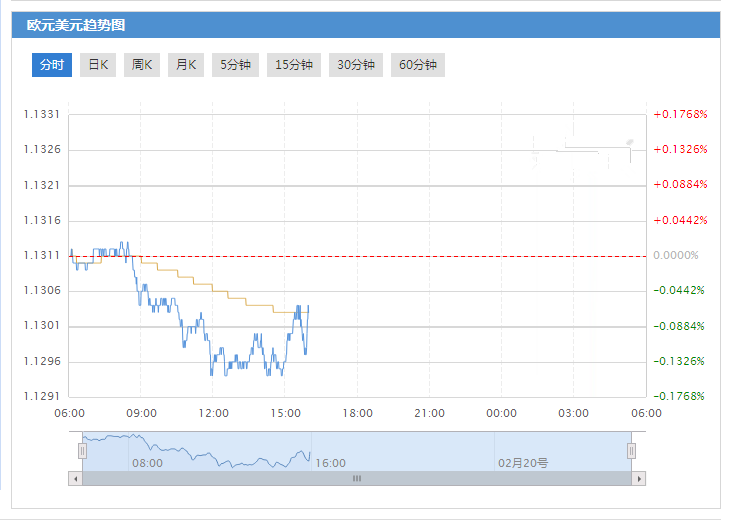Click the horizontal scrollbar thumb grip
729x520 pixels.
(x=357, y=479)
